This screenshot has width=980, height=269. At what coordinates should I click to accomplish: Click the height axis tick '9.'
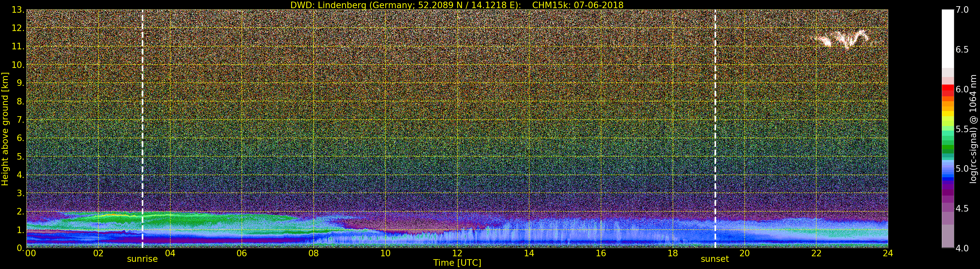[x=21, y=83]
